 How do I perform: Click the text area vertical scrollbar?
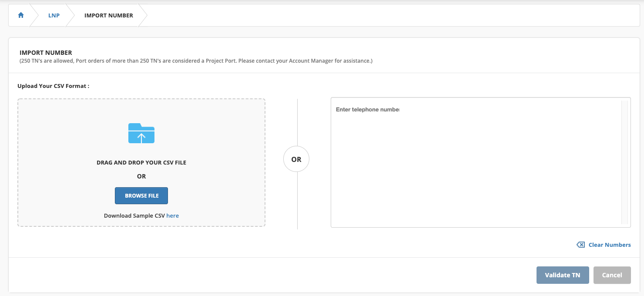tap(624, 162)
